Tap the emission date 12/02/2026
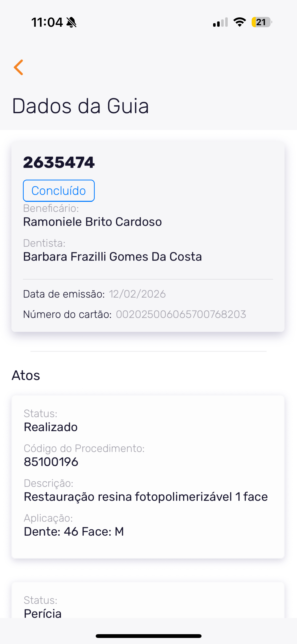Screen dimensions: 297x644 click(x=137, y=294)
